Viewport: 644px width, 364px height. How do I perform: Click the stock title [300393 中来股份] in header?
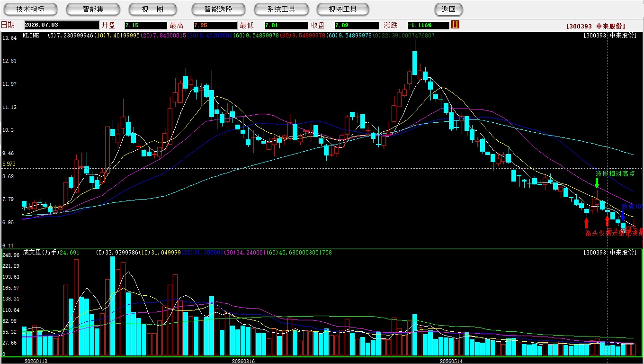point(595,26)
